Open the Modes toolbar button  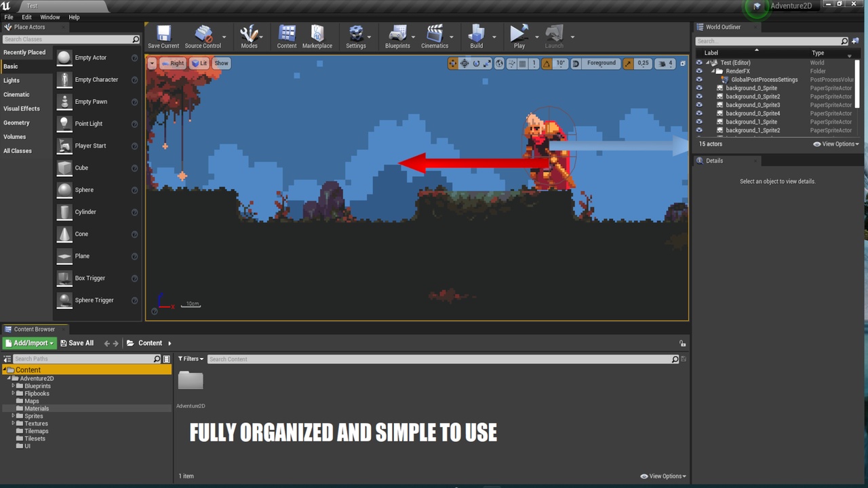(249, 37)
